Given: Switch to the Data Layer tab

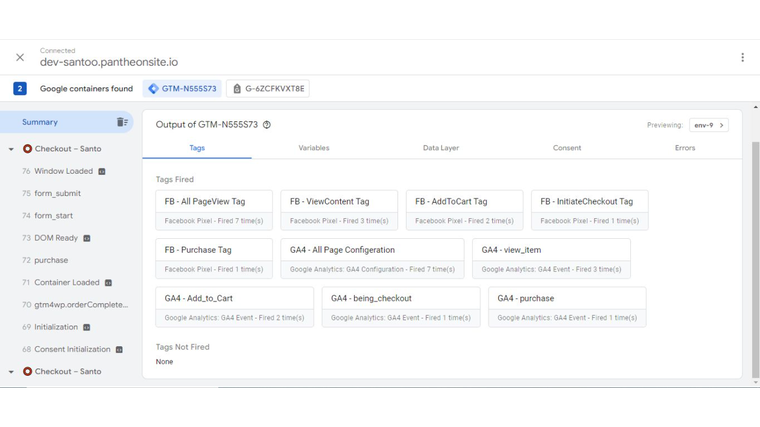Looking at the screenshot, I should pyautogui.click(x=440, y=148).
